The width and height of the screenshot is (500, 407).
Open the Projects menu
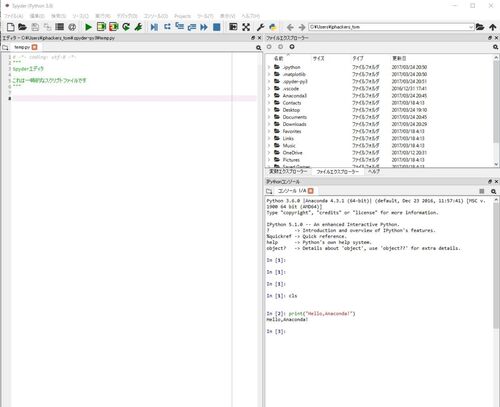click(x=182, y=16)
